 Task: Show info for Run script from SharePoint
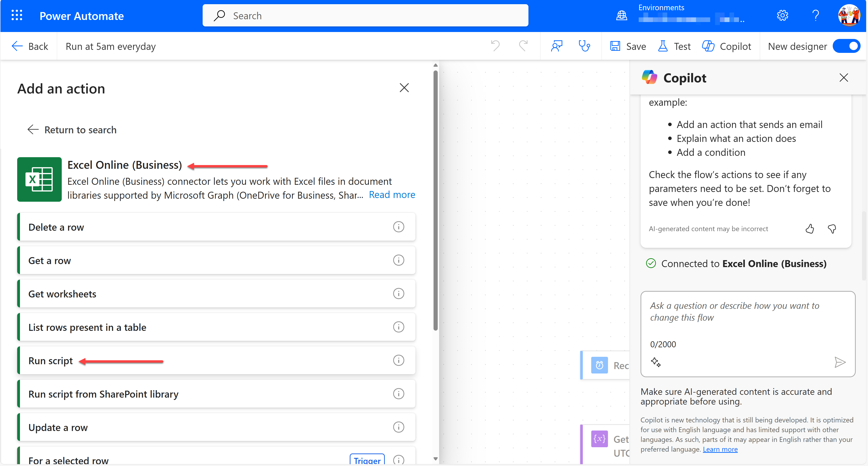399,394
